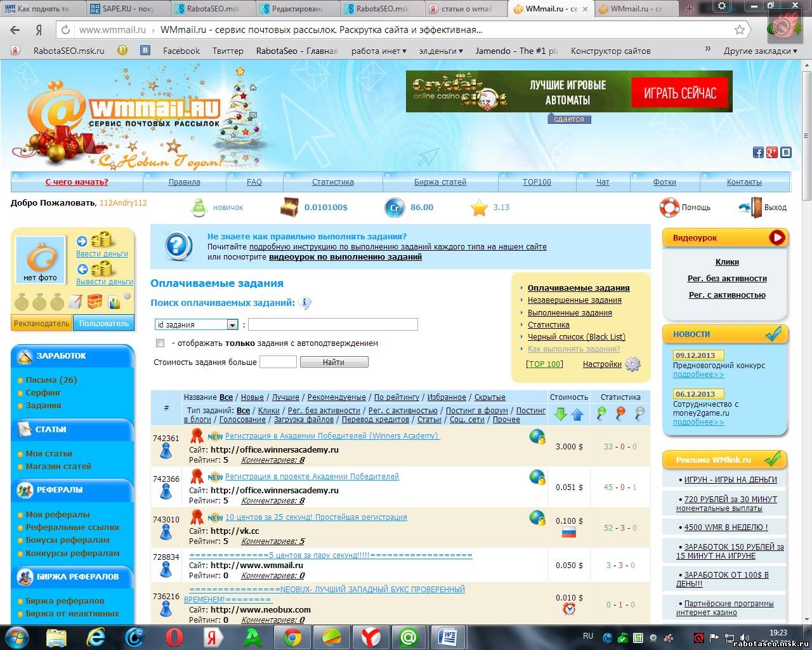Screen dimensions: 812x650
Task: Bookmark page with star icon in address bar
Action: pyautogui.click(x=739, y=30)
